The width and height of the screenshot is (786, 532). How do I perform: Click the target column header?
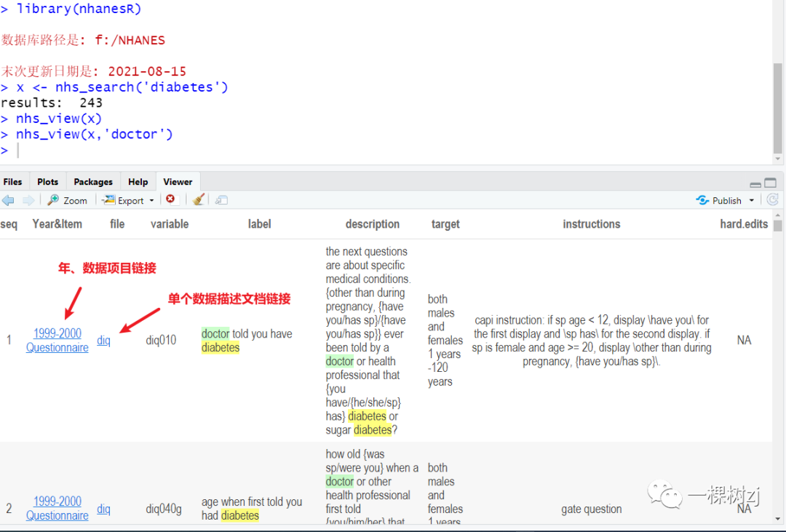tap(445, 224)
